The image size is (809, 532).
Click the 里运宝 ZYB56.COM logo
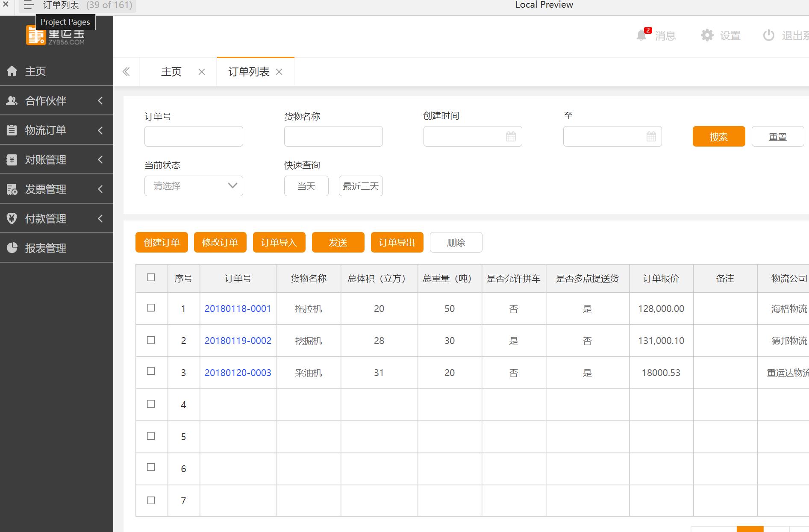(56, 35)
